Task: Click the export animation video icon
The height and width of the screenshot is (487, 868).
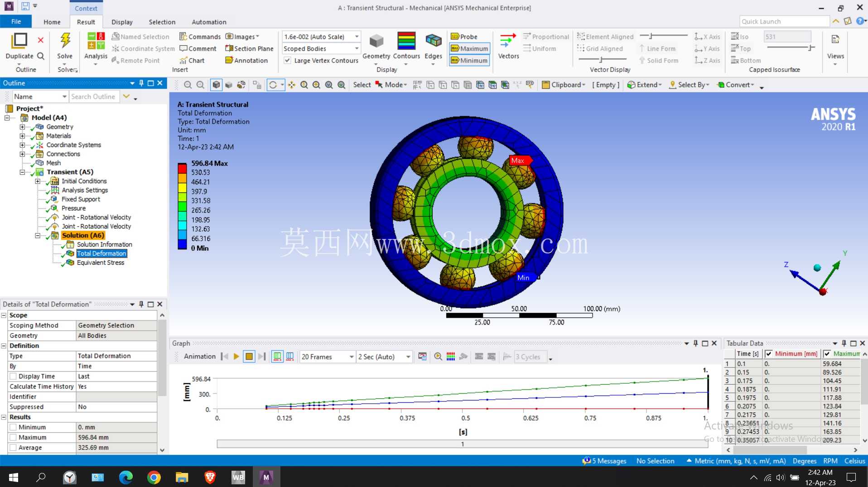Action: click(x=422, y=357)
